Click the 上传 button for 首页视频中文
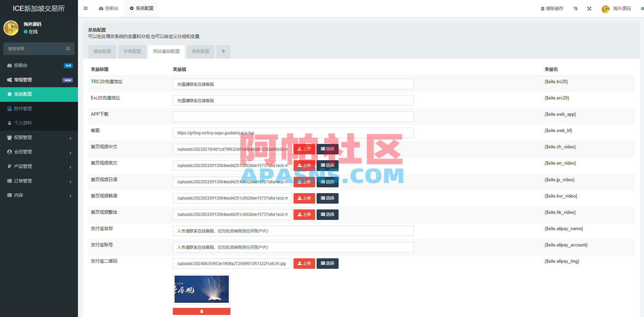Screen dimensions: 644x317 (x=304, y=149)
